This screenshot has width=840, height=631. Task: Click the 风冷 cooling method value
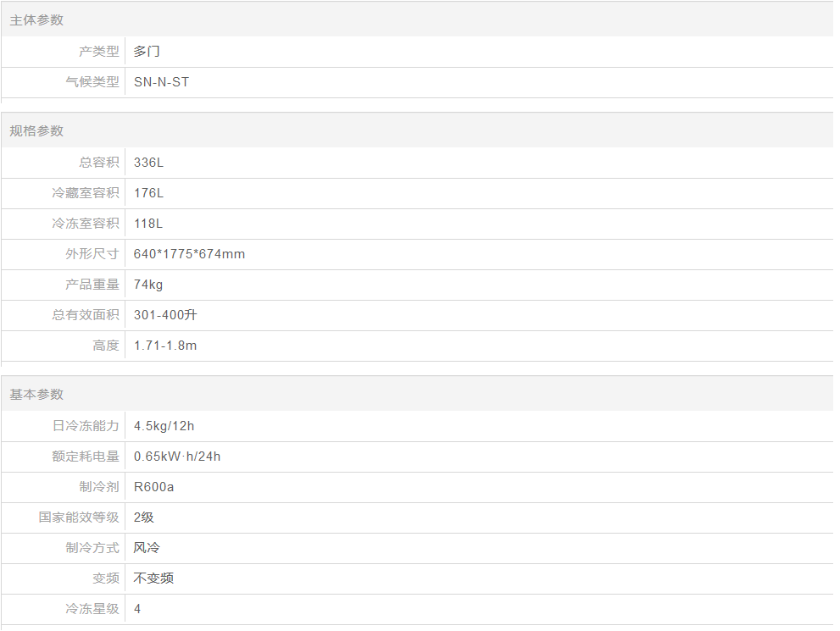click(x=147, y=547)
